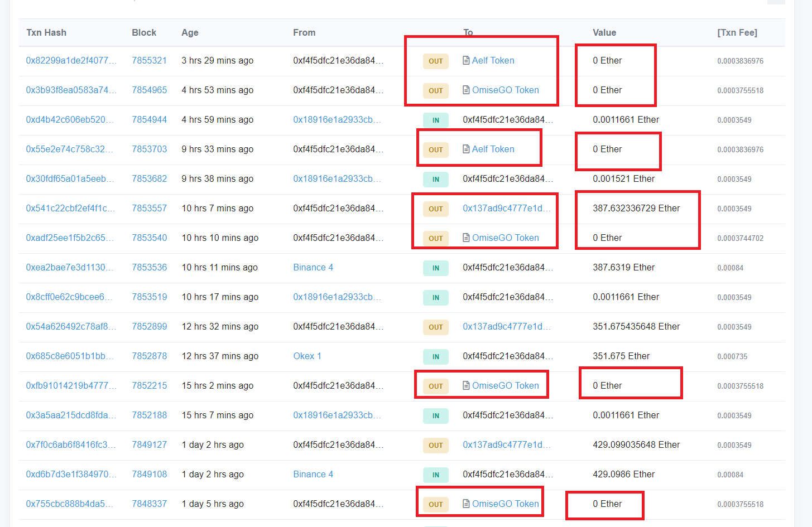View block 7854944
Viewport: 812px width, 527px height.
pyautogui.click(x=150, y=119)
